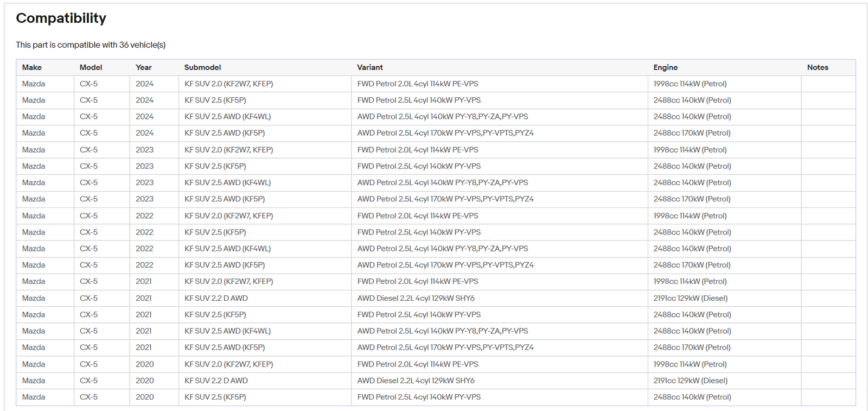Click 2024 variant FWD Petrol 2.0L 114kW PE-VPS
The width and height of the screenshot is (868, 411).
[418, 84]
